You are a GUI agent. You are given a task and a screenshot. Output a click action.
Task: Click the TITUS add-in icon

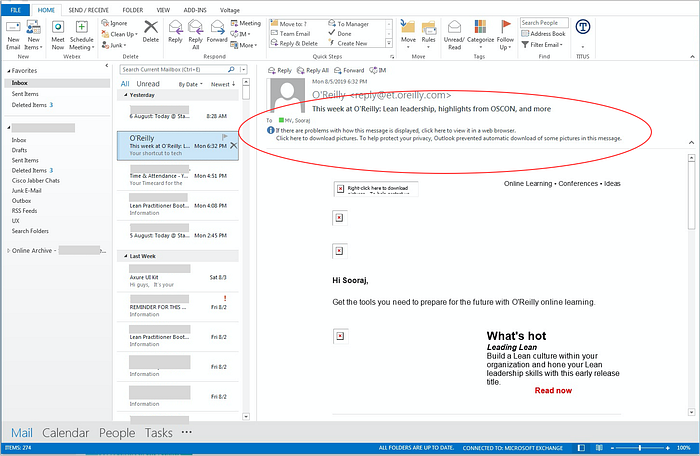pyautogui.click(x=583, y=27)
